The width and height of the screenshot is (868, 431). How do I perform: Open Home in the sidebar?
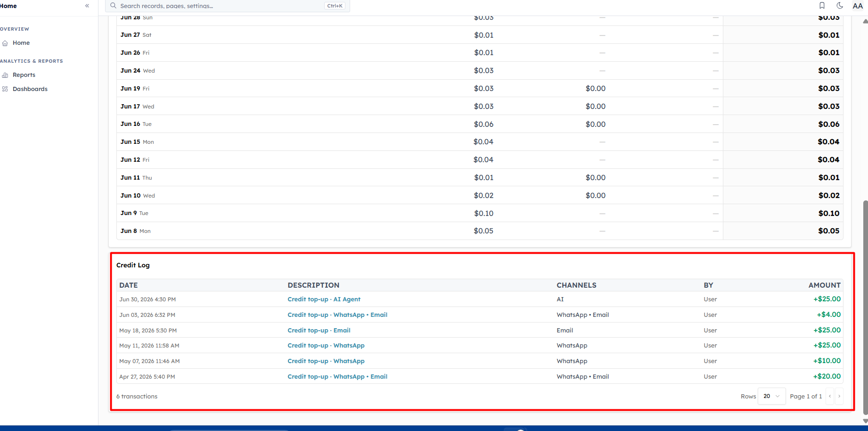coord(21,43)
